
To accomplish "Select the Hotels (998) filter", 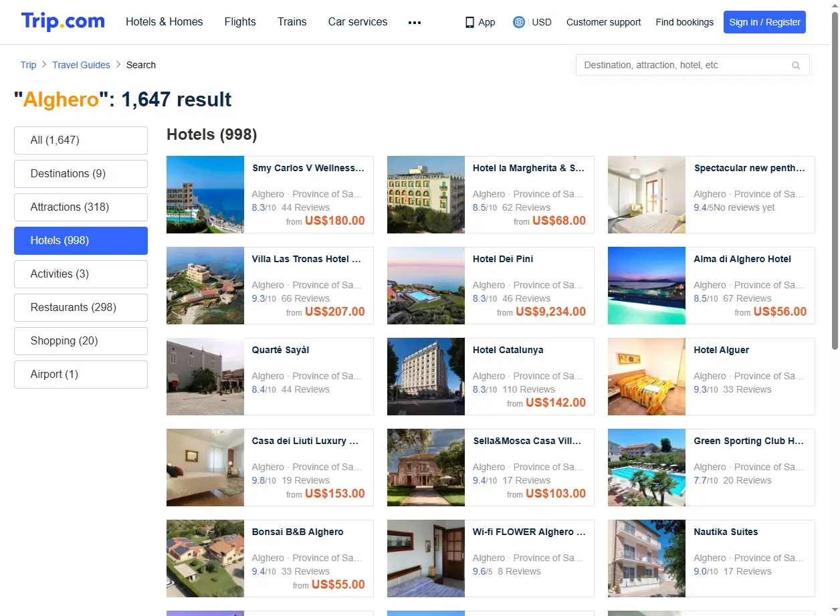I will [81, 241].
